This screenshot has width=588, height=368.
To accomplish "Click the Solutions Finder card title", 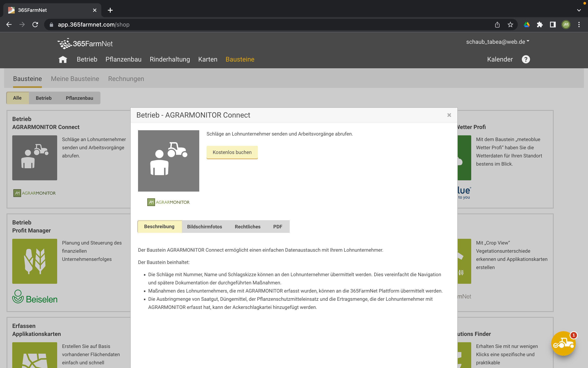I will pos(474,334).
